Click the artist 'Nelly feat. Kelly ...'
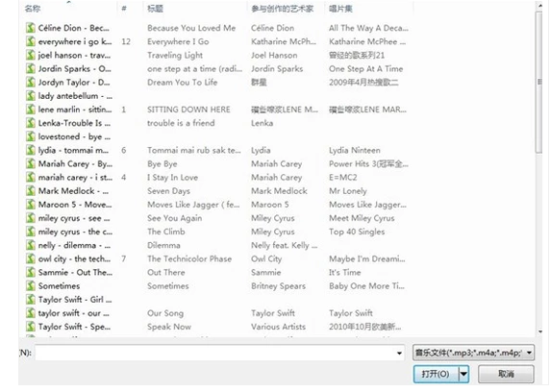 [x=284, y=245]
